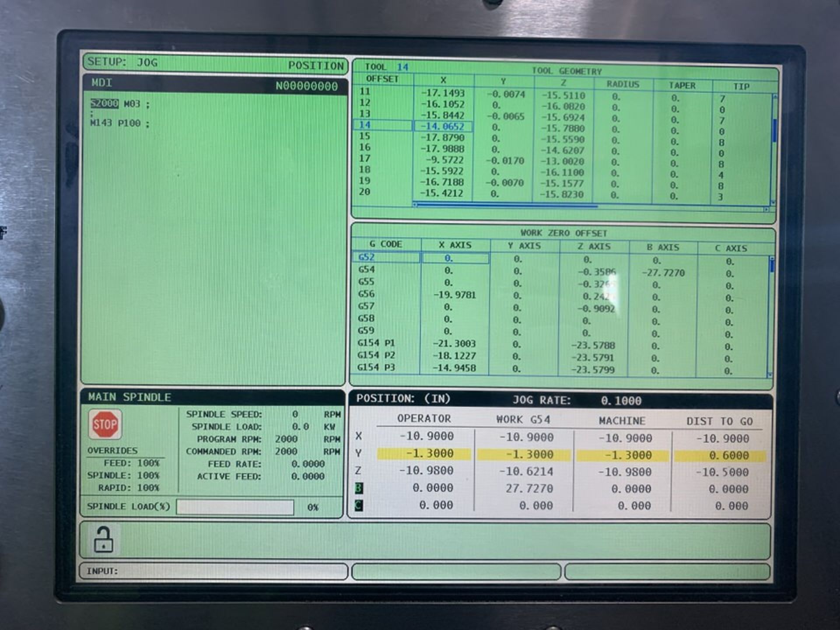Viewport: 840px width, 630px height.
Task: Click the red STOP spindle icon
Action: pyautogui.click(x=105, y=424)
